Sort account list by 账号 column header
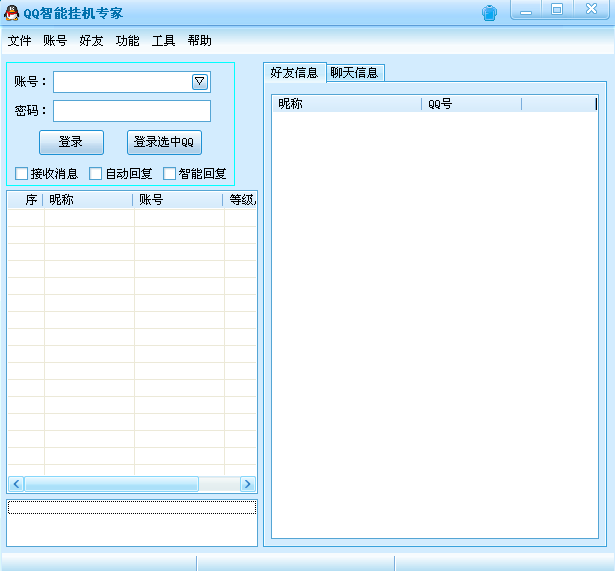615x571 pixels. [x=178, y=200]
